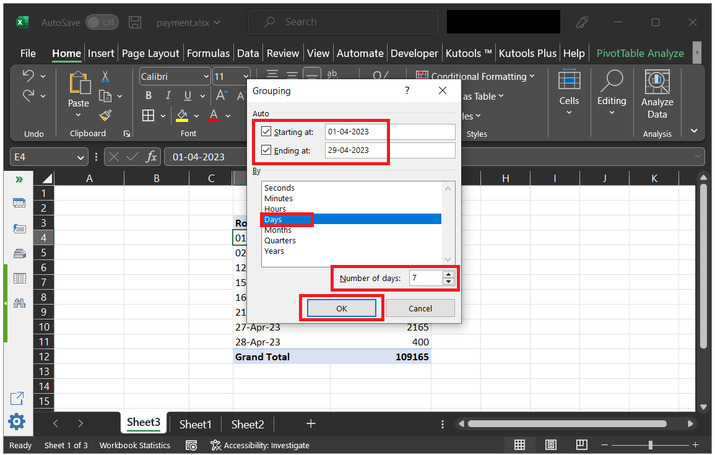The width and height of the screenshot is (715, 455).
Task: Open the Cells ribbon button
Action: pos(569,93)
